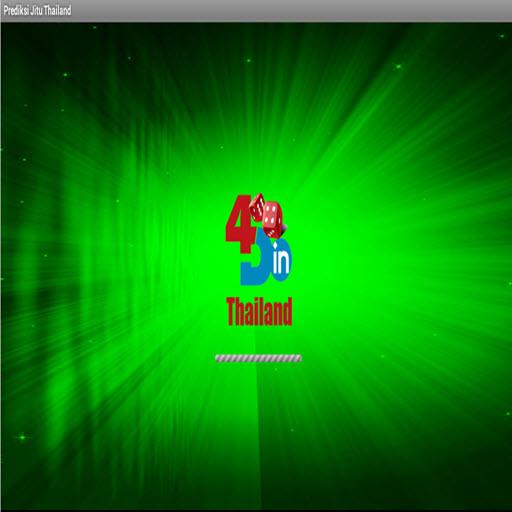Click the final letter d in Thailand
The image size is (512, 512).
(x=287, y=312)
